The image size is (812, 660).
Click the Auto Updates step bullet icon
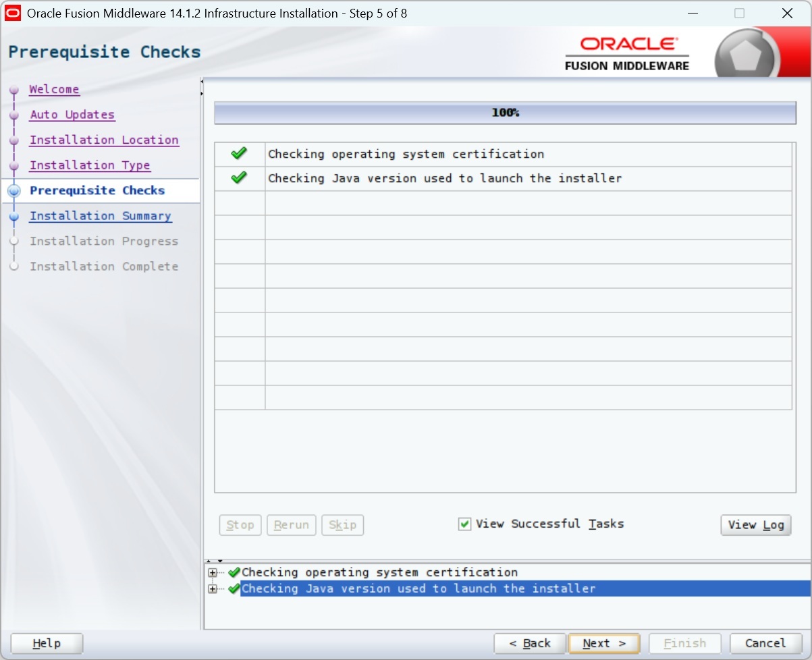coord(14,115)
